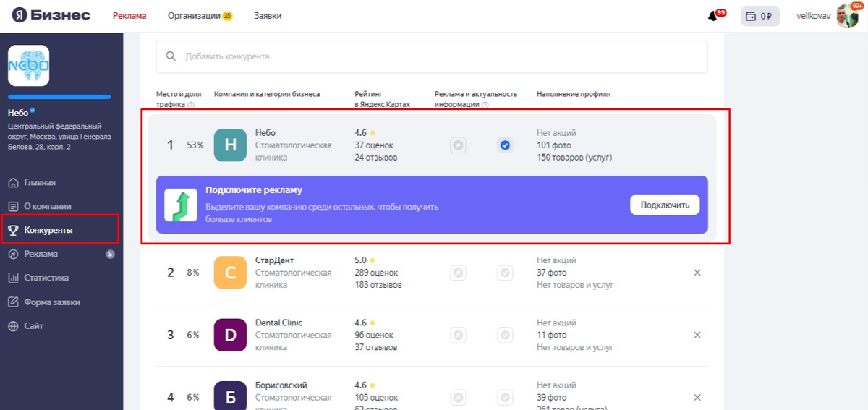Image resolution: width=868 pixels, height=410 pixels.
Task: Open the Реклама top menu
Action: pyautogui.click(x=129, y=16)
